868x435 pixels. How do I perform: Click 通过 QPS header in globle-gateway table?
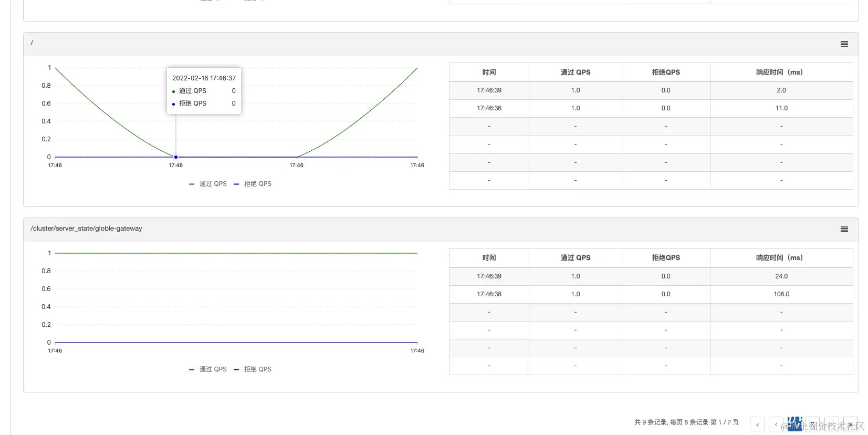(576, 258)
